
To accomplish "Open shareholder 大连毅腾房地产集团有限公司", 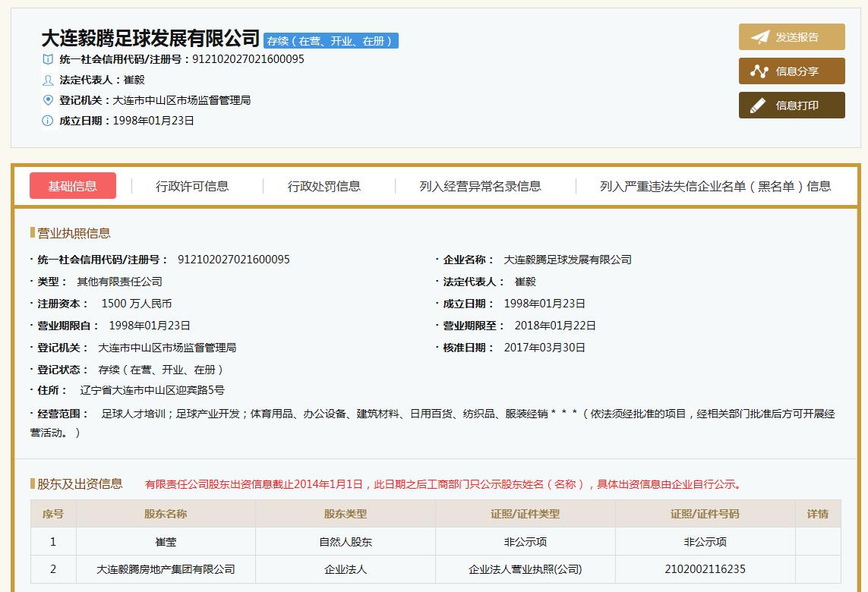I will pyautogui.click(x=166, y=568).
